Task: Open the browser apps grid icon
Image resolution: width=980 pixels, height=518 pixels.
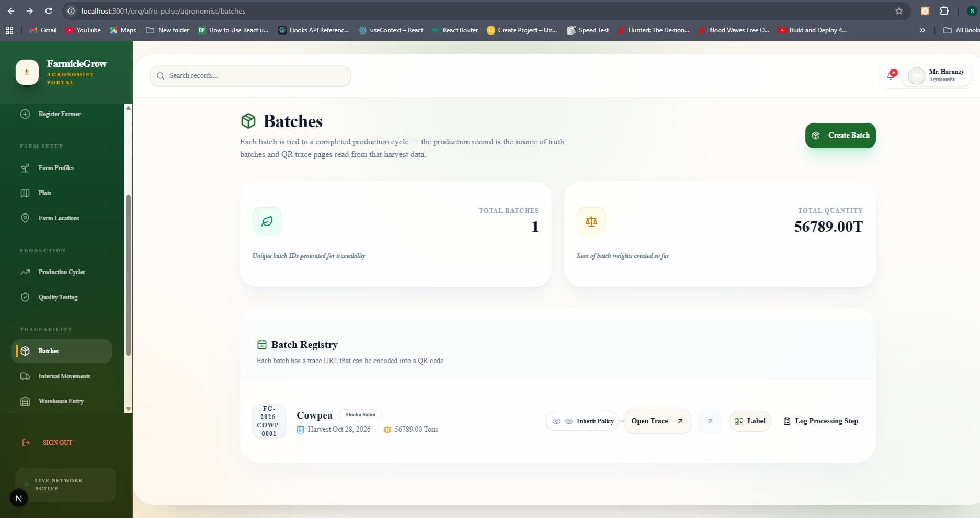Action: (x=9, y=30)
